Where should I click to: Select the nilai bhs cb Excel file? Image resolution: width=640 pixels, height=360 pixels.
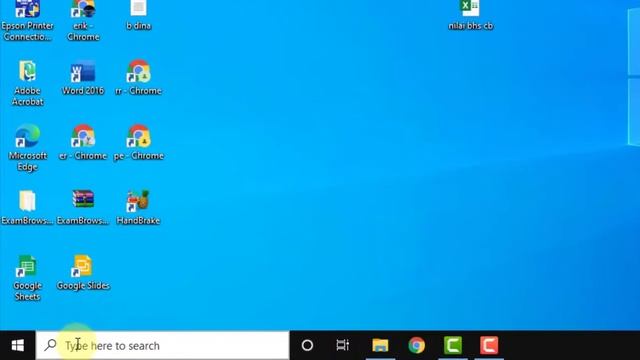pyautogui.click(x=470, y=14)
